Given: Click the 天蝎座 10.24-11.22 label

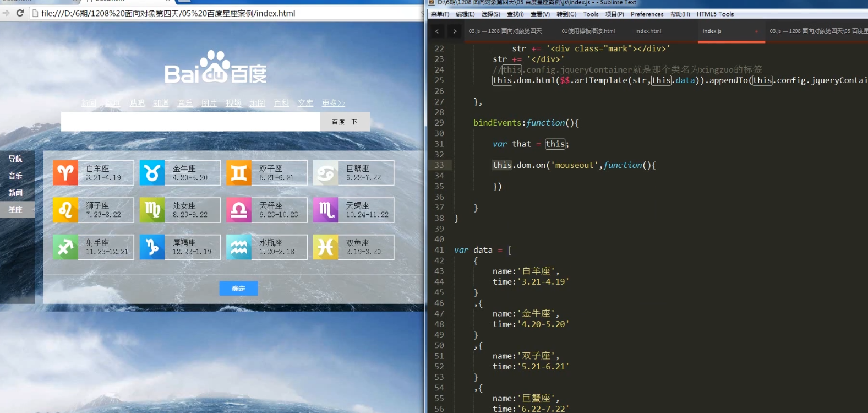Looking at the screenshot, I should pos(367,210).
